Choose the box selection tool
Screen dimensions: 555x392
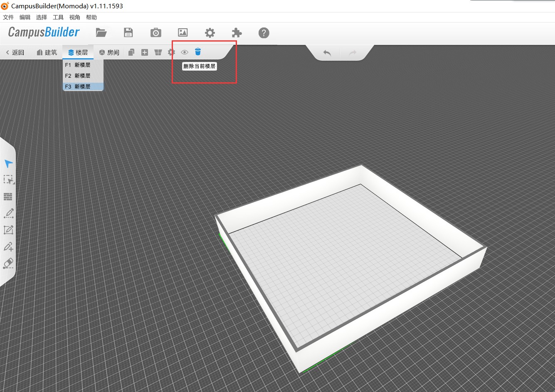[x=8, y=180]
